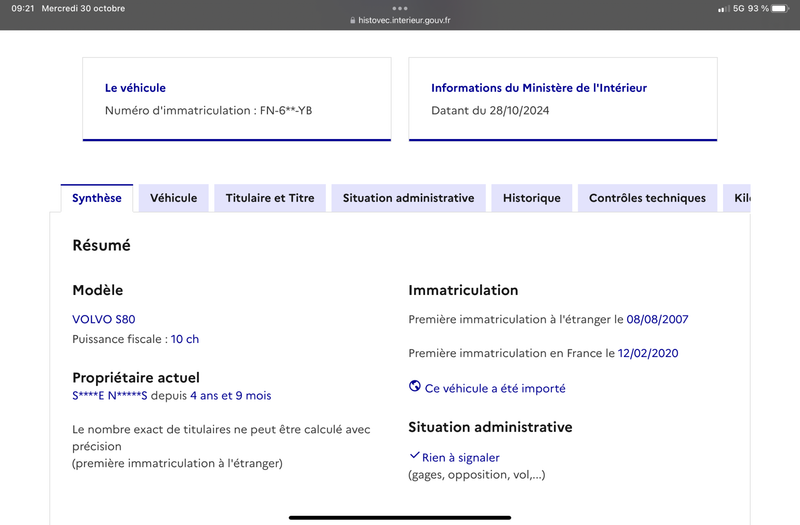
Task: Click the globe icon beside imported vehicle notice
Action: tap(415, 386)
